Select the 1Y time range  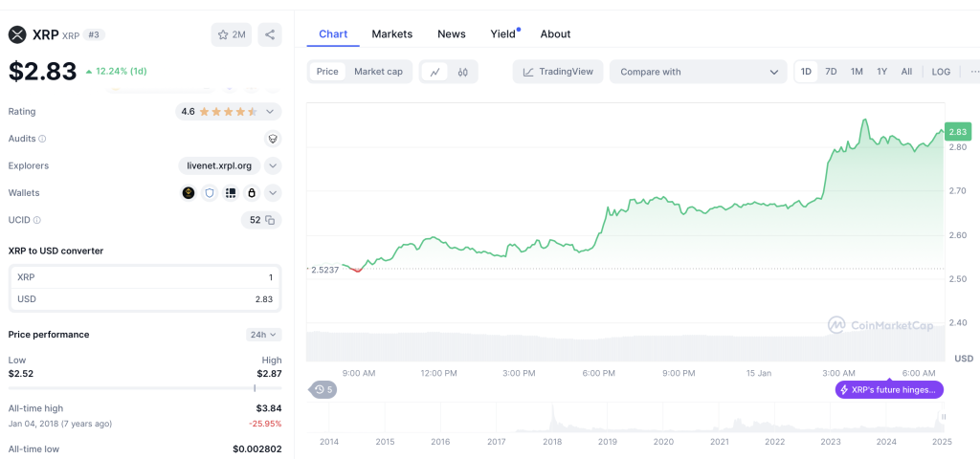tap(881, 72)
